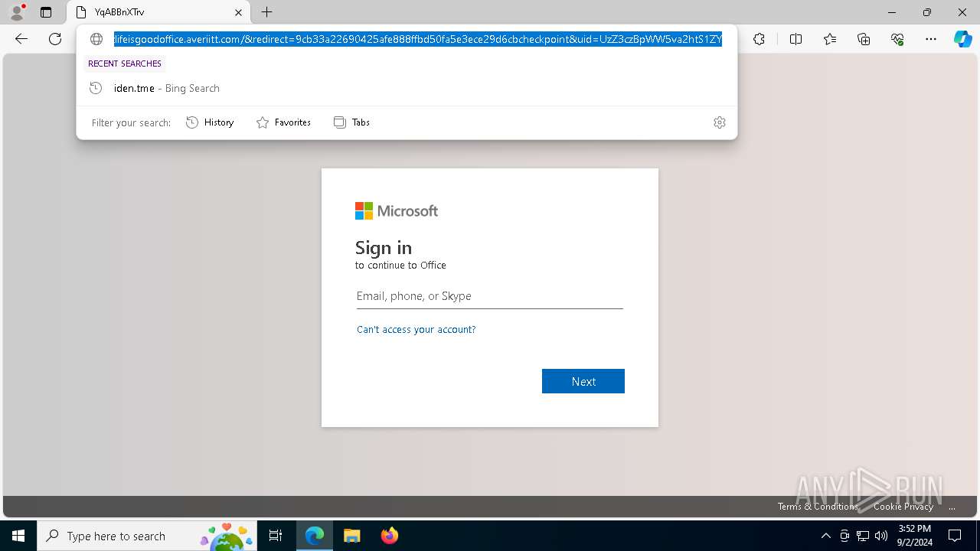Open a new tab with plus button
This screenshot has height=551, width=980.
tap(266, 12)
